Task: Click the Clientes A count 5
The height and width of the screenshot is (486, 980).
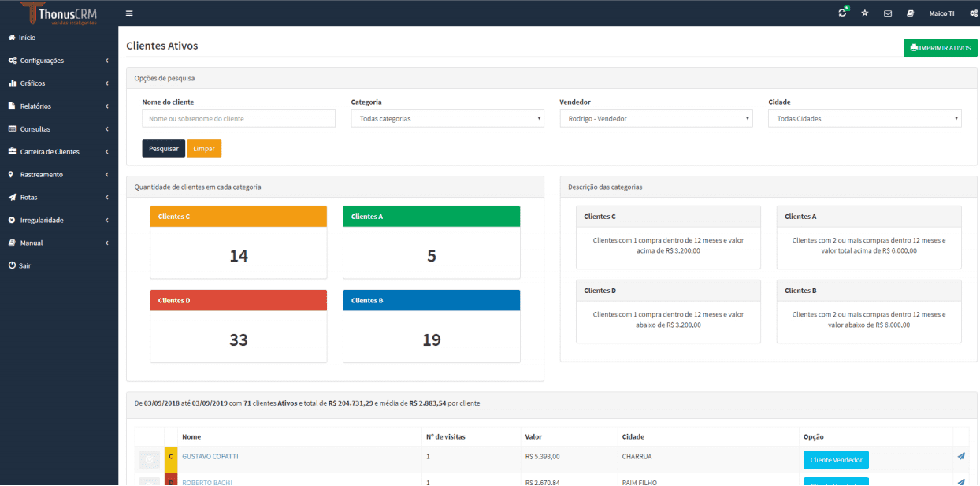Action: click(432, 256)
